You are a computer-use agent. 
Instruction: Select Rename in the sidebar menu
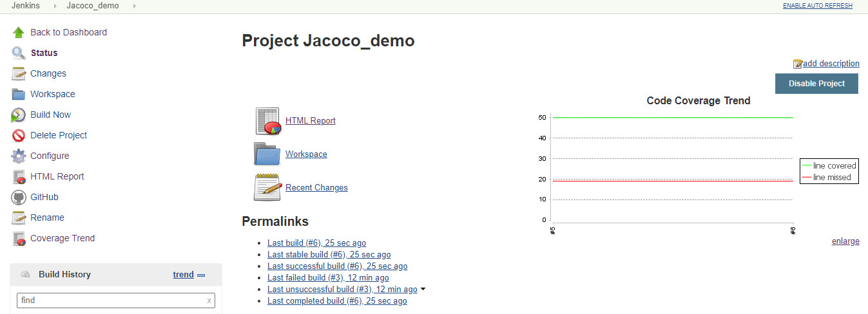click(x=47, y=217)
